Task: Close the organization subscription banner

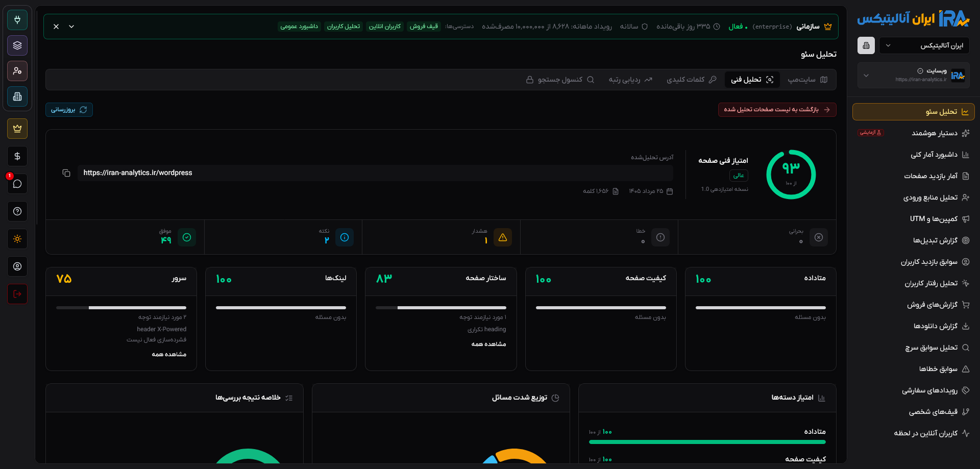Action: tap(56, 27)
